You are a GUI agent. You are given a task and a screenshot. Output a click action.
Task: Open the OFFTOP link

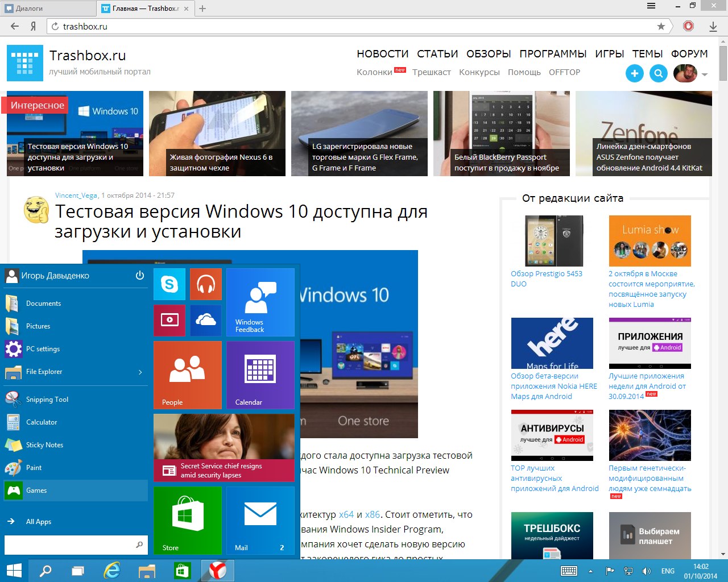click(x=564, y=72)
